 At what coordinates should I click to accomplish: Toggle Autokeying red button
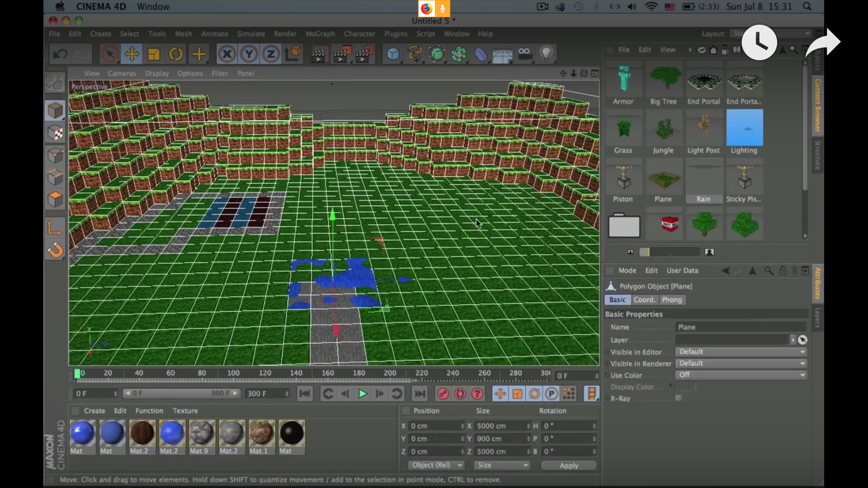[460, 394]
